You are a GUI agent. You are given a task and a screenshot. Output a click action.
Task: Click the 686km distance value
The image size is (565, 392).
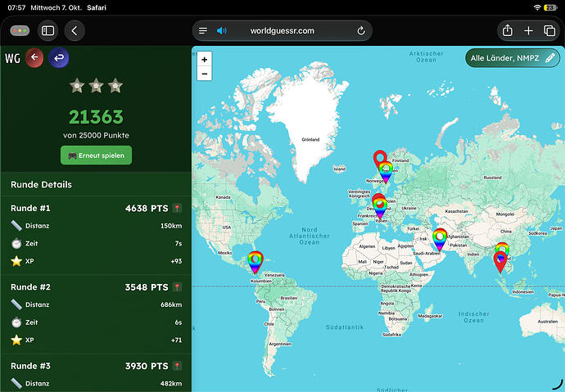coord(171,304)
